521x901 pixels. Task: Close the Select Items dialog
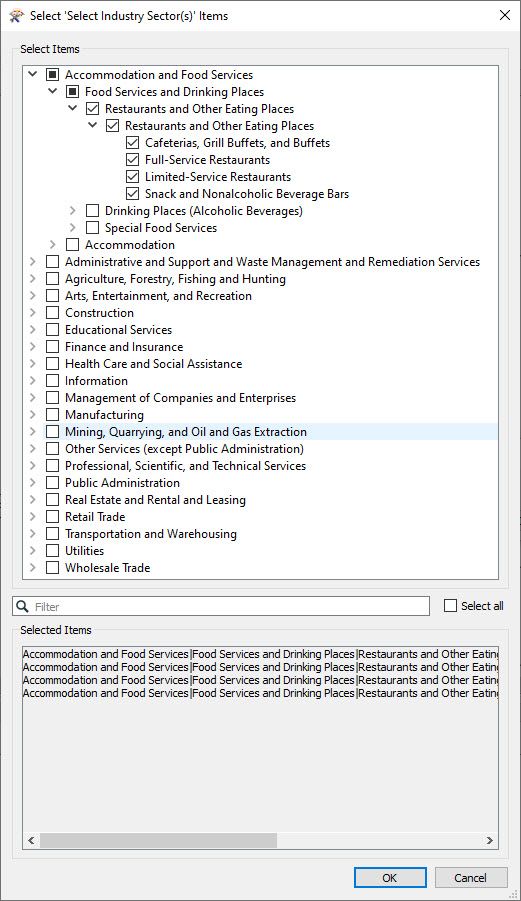pos(505,16)
